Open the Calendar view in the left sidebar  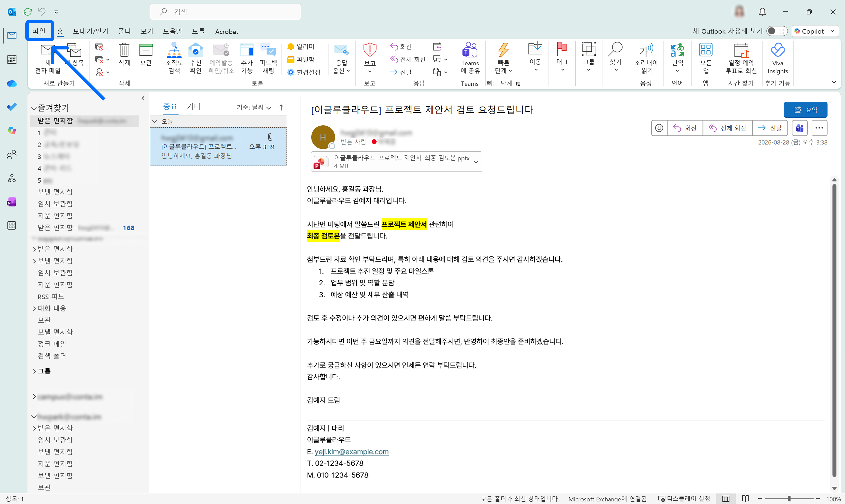coord(12,59)
